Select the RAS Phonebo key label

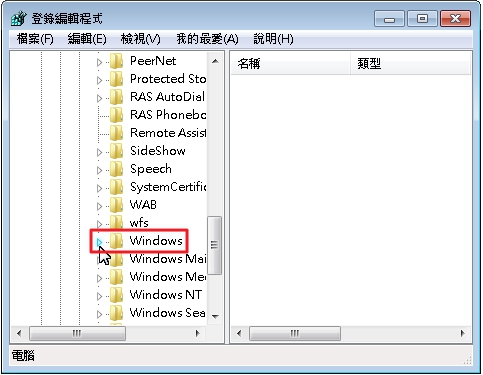coord(168,115)
